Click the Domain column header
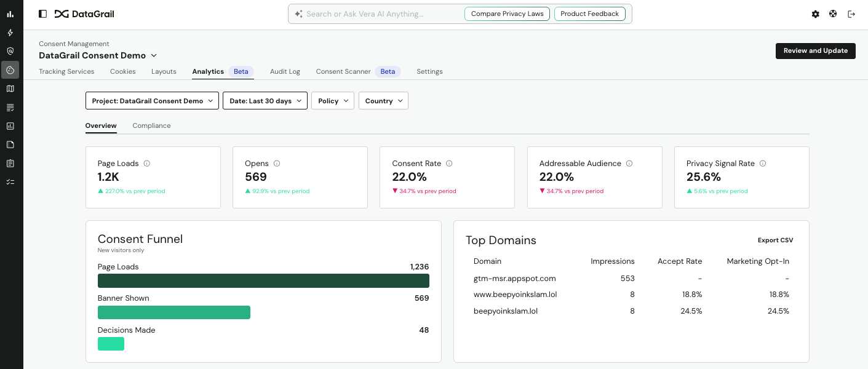This screenshot has height=369, width=868. pos(487,261)
